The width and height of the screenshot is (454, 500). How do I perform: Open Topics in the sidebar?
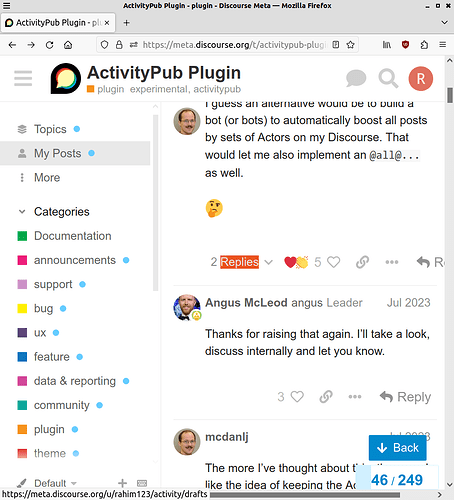(x=50, y=129)
